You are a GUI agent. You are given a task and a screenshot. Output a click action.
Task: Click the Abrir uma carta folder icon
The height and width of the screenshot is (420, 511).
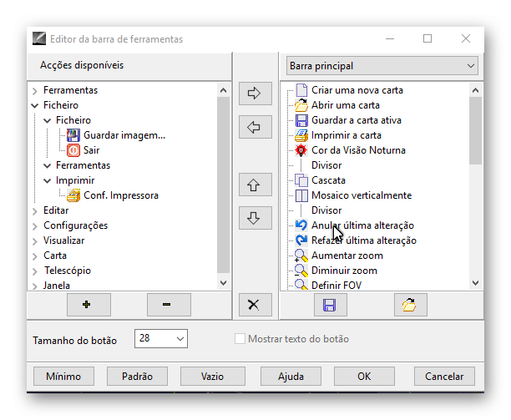point(301,105)
